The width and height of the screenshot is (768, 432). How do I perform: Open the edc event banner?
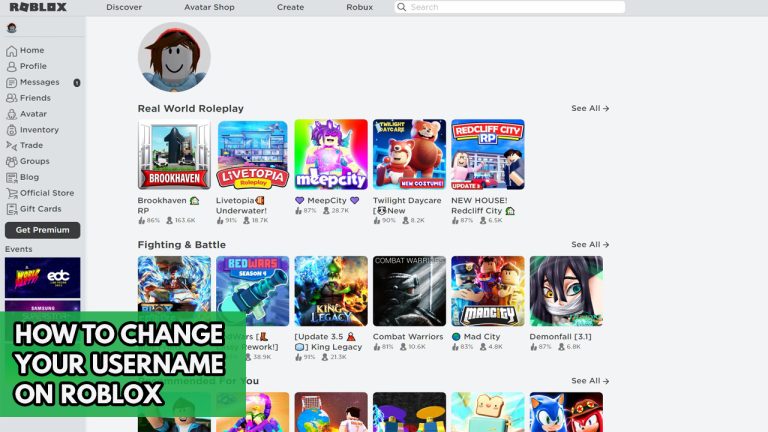(x=43, y=278)
